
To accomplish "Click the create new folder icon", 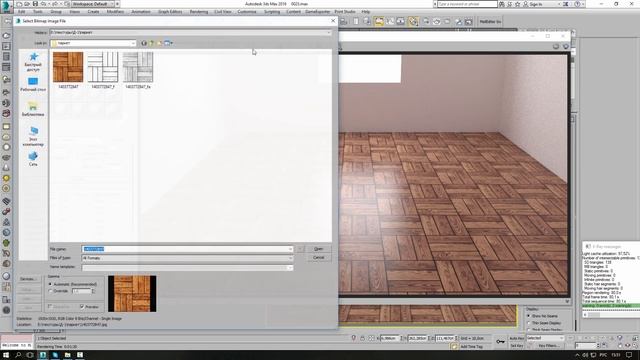I will pos(160,43).
